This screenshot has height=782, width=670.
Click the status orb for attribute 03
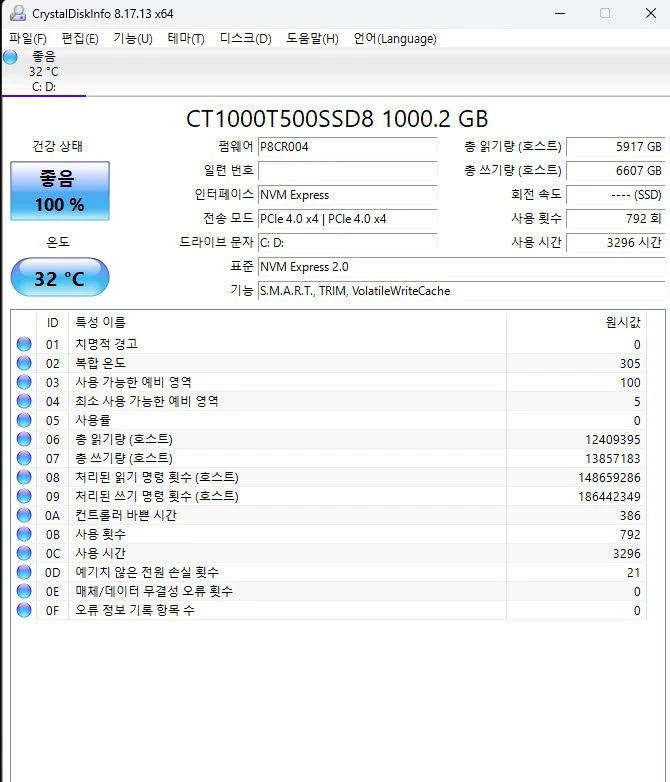click(24, 382)
